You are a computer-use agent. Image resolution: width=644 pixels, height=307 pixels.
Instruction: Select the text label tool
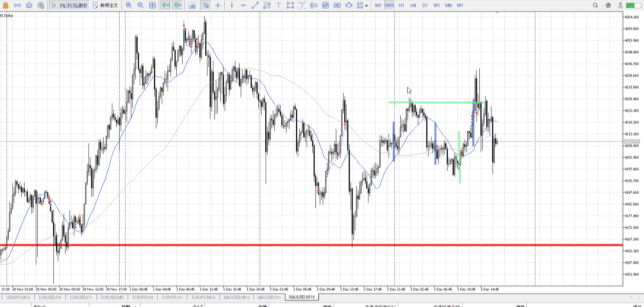point(278,5)
